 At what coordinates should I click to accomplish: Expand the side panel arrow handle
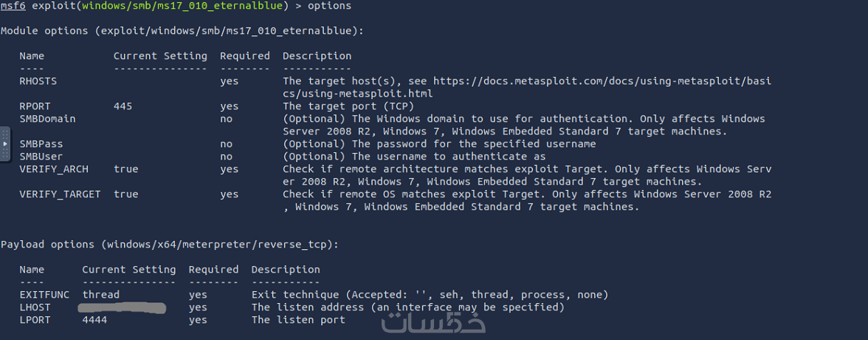pos(5,144)
